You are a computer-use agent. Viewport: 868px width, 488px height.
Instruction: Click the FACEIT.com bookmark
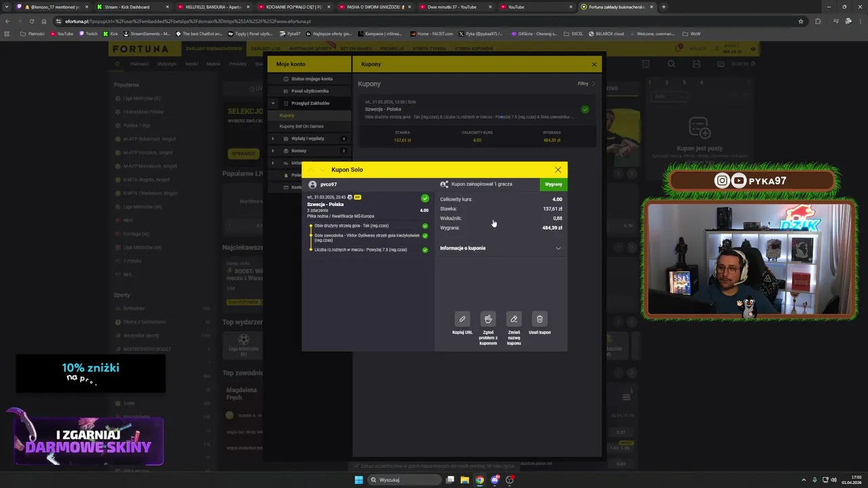click(x=430, y=34)
